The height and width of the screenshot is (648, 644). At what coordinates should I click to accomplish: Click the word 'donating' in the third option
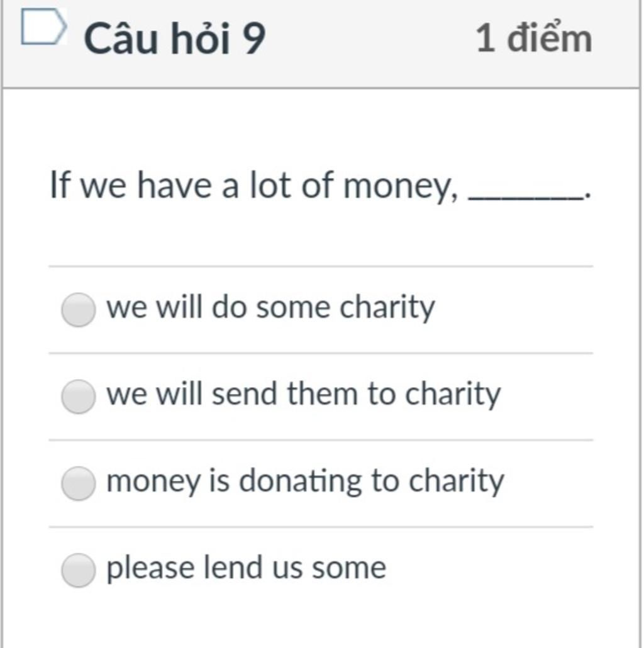[300, 481]
